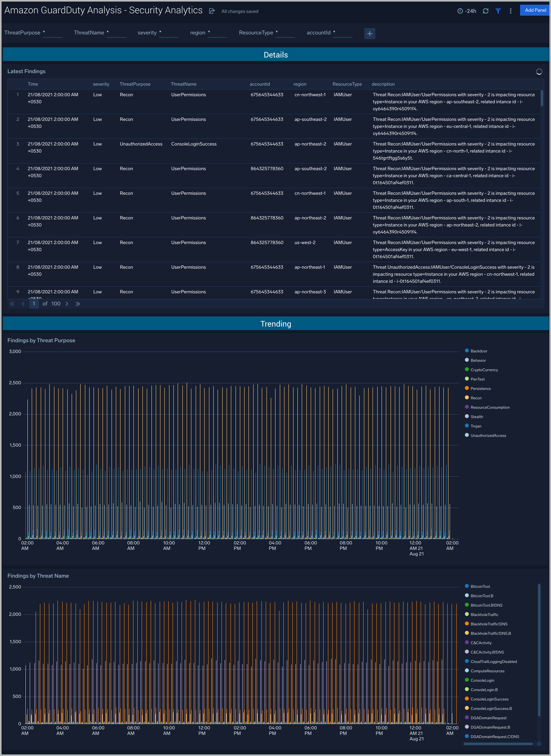Viewport: 551px width, 756px height.
Task: Click the page number input field
Action: pyautogui.click(x=34, y=304)
